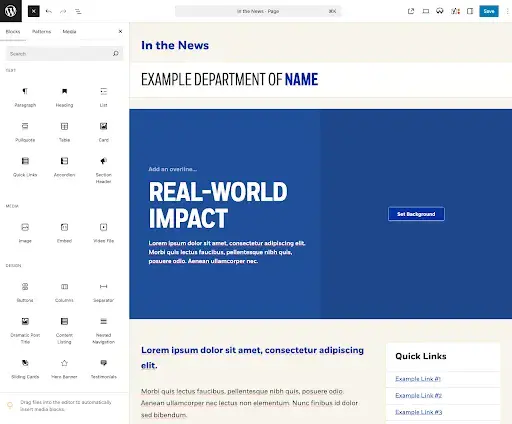
Task: Switch to the Blocks tab
Action: tap(13, 32)
